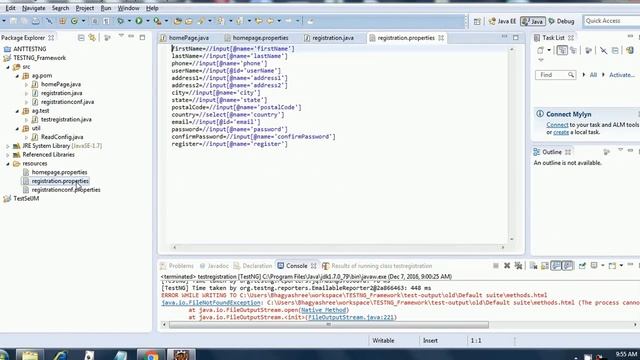Screen dimensions: 640x360
Task: Toggle Scroll Lock in Console
Action: click(x=544, y=266)
